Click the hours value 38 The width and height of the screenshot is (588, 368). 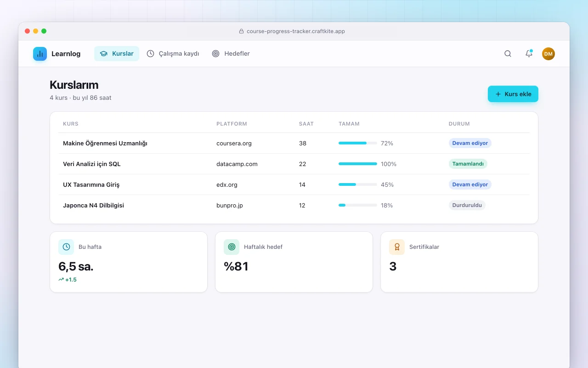click(303, 143)
